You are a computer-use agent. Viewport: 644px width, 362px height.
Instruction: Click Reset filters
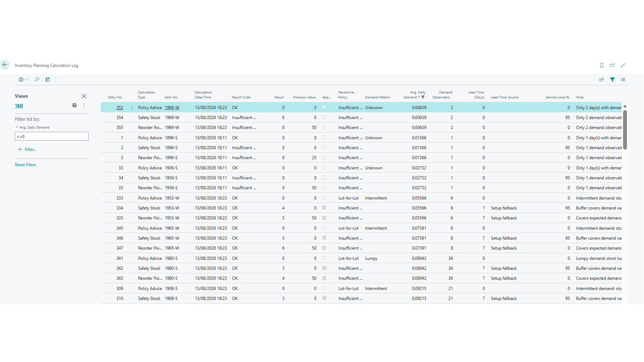tap(25, 165)
